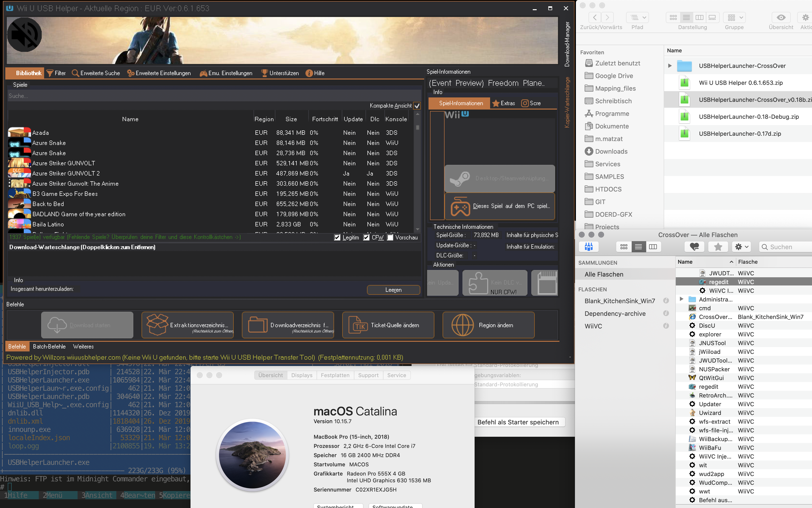Image resolution: width=812 pixels, height=508 pixels.
Task: Switch to the Screenshots tab
Action: [x=532, y=103]
